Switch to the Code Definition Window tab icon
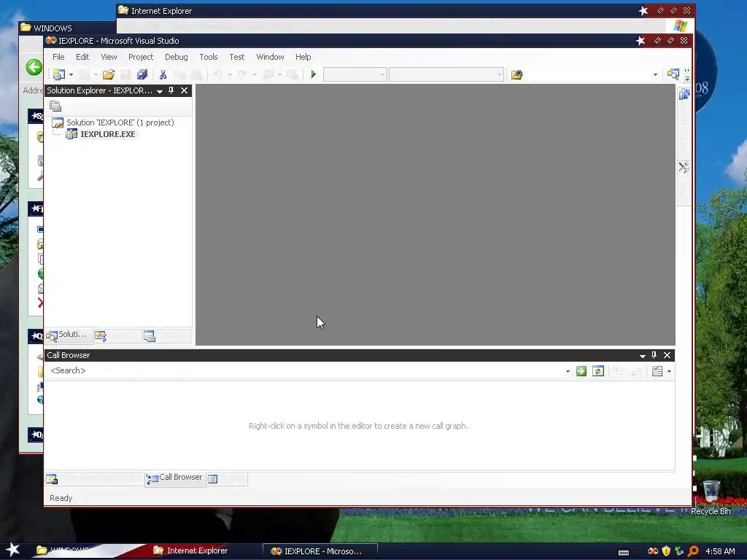Screen dimensions: 747x560 (x=52, y=478)
